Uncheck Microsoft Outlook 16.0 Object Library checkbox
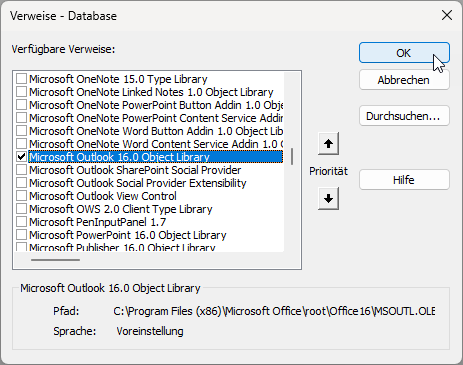Screen dimensions: 463x365 22,157
